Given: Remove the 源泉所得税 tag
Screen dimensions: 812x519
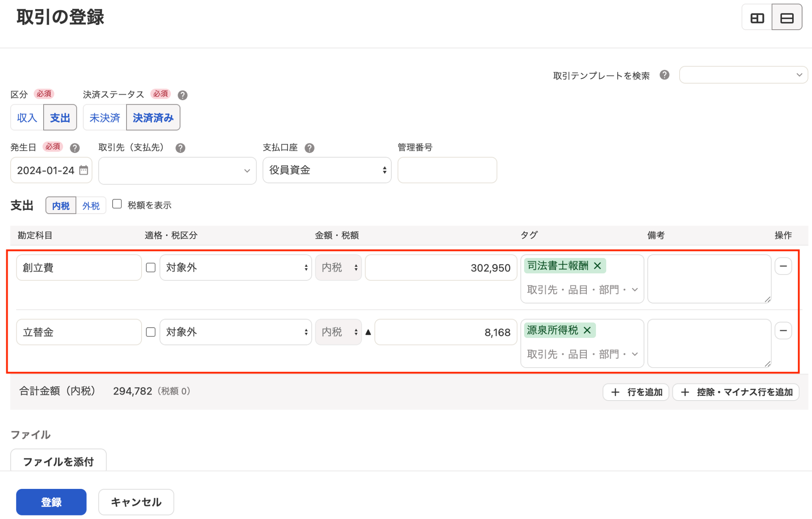Looking at the screenshot, I should pyautogui.click(x=587, y=330).
